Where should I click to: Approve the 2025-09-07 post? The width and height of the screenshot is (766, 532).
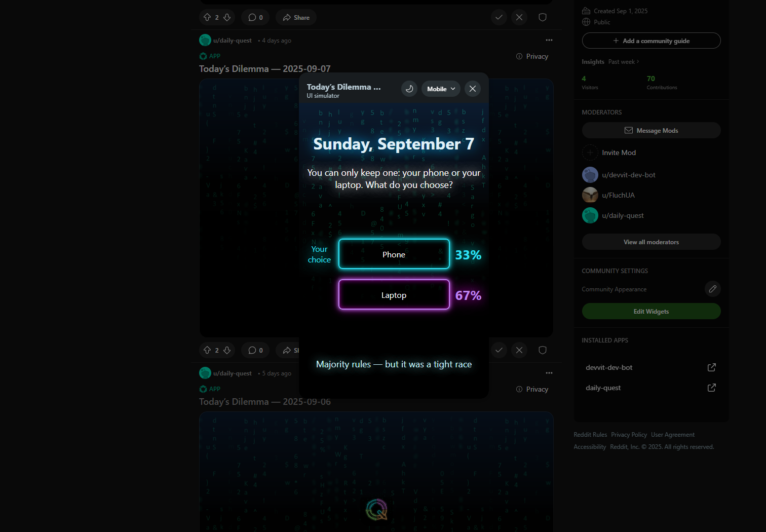pos(499,350)
